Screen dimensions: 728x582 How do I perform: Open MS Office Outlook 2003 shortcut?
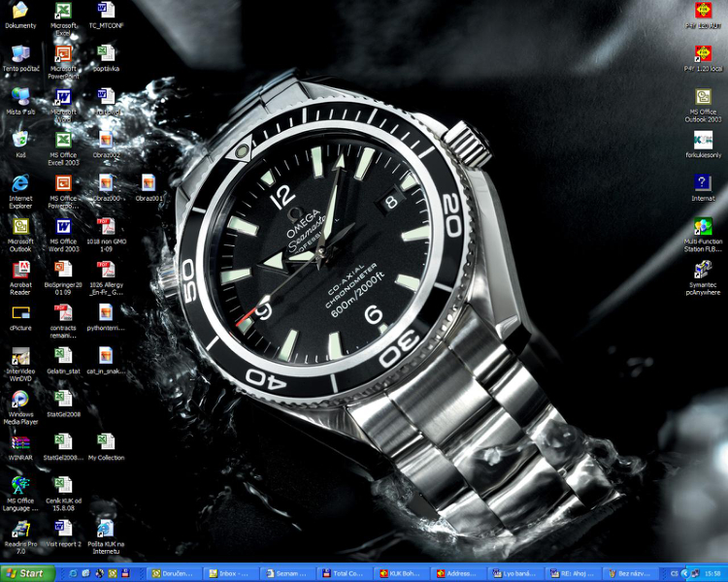pyautogui.click(x=703, y=97)
